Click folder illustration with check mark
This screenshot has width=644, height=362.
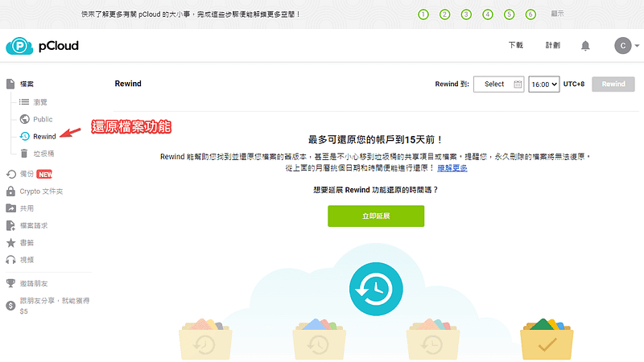point(547,339)
